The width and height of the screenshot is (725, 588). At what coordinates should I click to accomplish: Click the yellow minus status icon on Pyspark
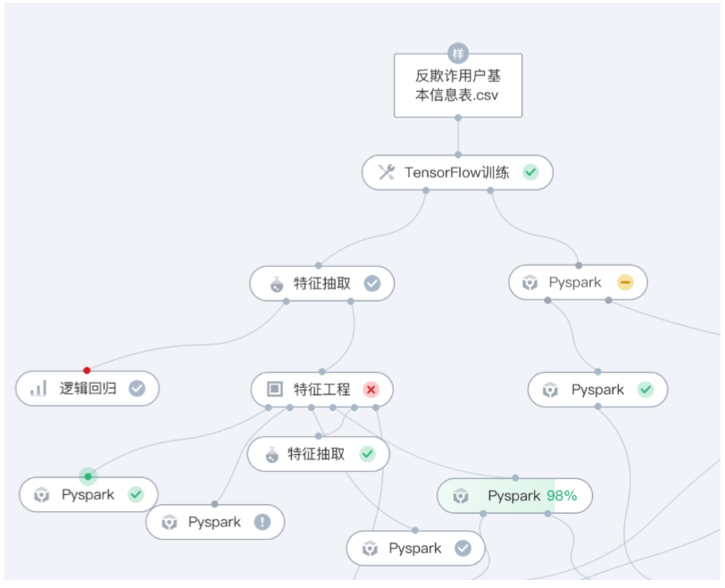pos(625,283)
